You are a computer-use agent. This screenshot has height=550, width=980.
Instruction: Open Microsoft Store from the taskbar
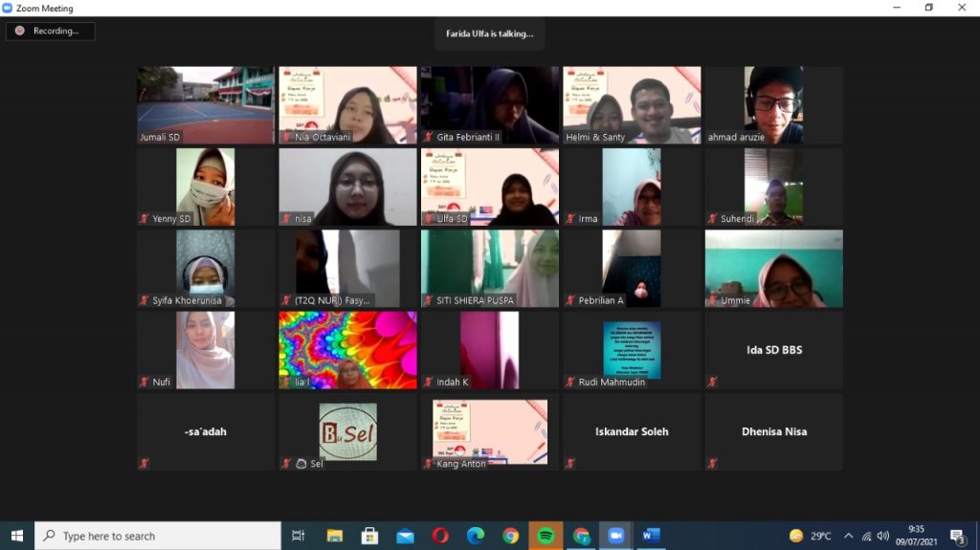tap(369, 536)
